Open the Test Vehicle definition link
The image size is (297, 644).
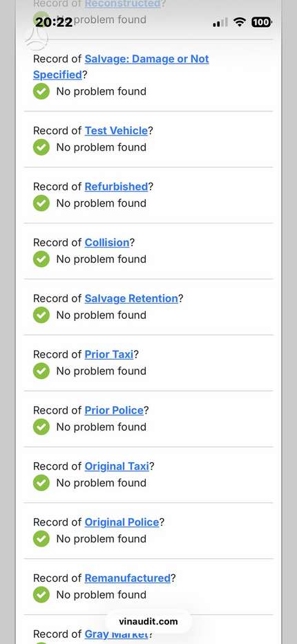[x=116, y=131]
